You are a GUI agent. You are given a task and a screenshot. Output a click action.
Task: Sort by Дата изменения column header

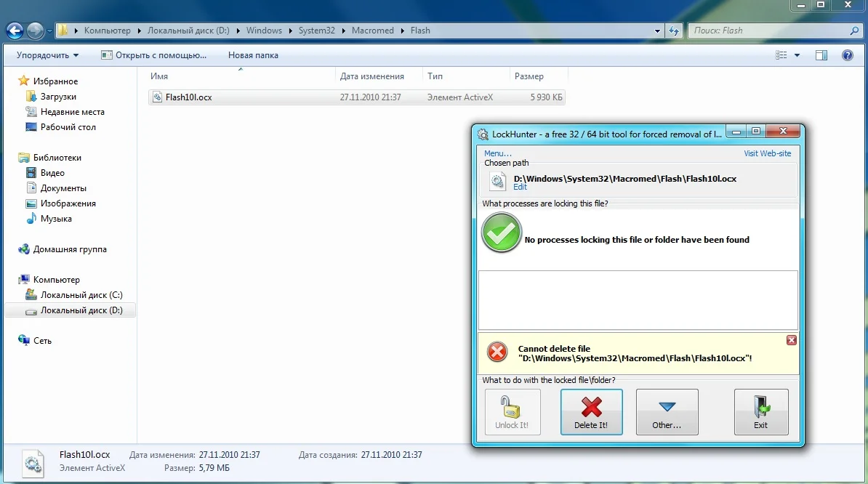pyautogui.click(x=379, y=76)
